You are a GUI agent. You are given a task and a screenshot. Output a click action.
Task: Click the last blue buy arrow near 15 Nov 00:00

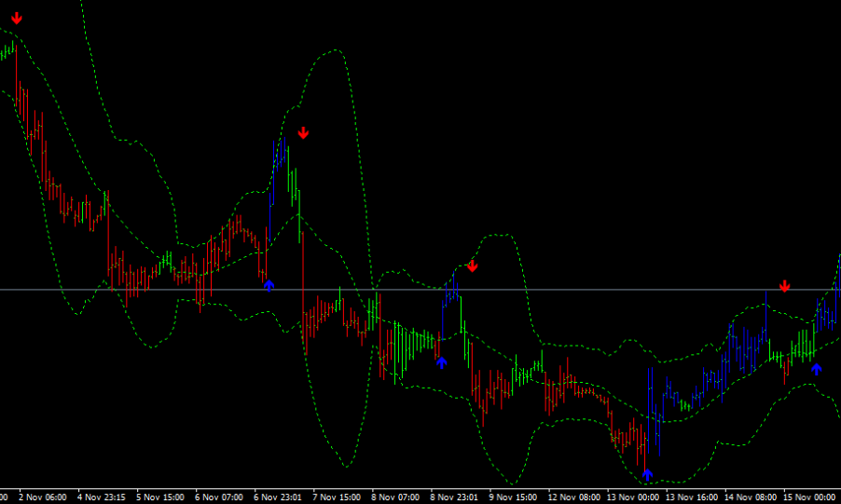[x=817, y=369]
